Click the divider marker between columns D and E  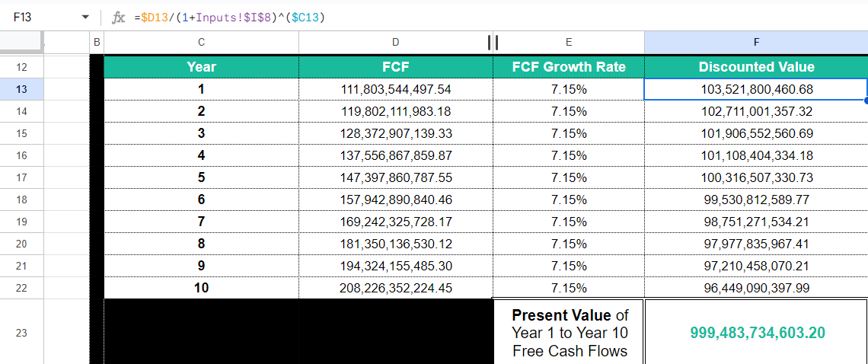[493, 43]
